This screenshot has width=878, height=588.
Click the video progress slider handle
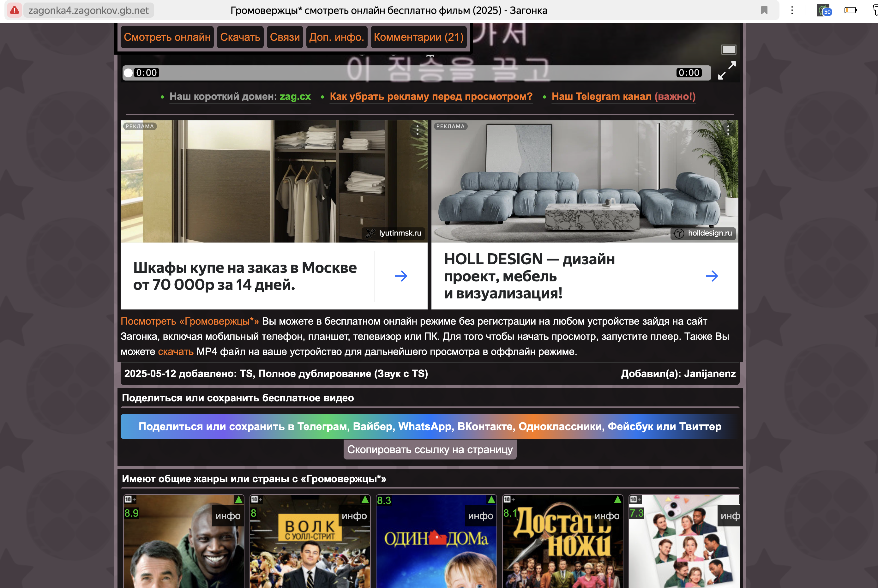coord(128,73)
